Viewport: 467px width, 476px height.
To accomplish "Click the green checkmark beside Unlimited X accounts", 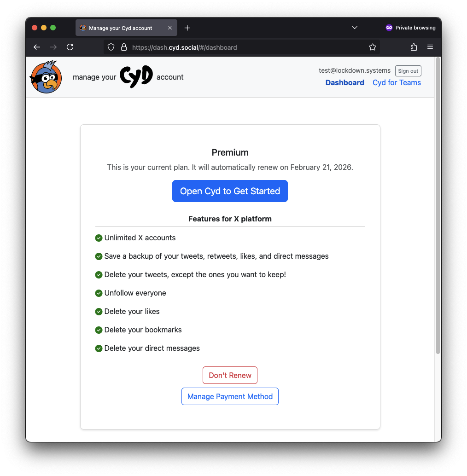I will 99,238.
